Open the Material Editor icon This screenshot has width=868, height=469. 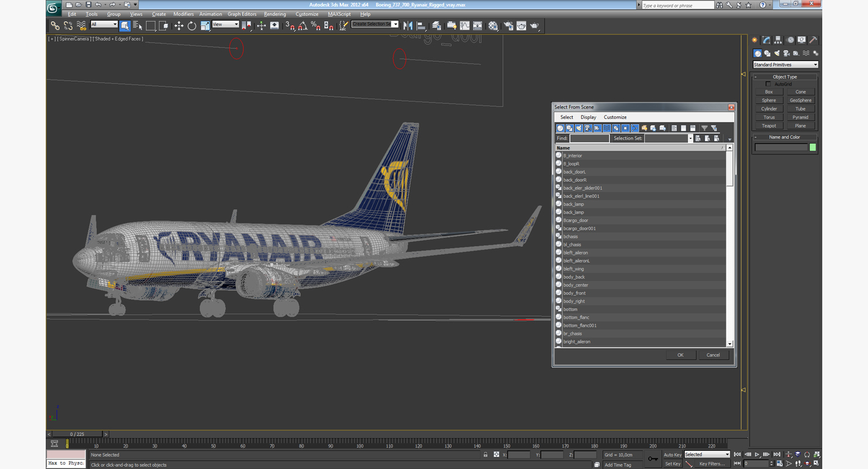pos(493,26)
